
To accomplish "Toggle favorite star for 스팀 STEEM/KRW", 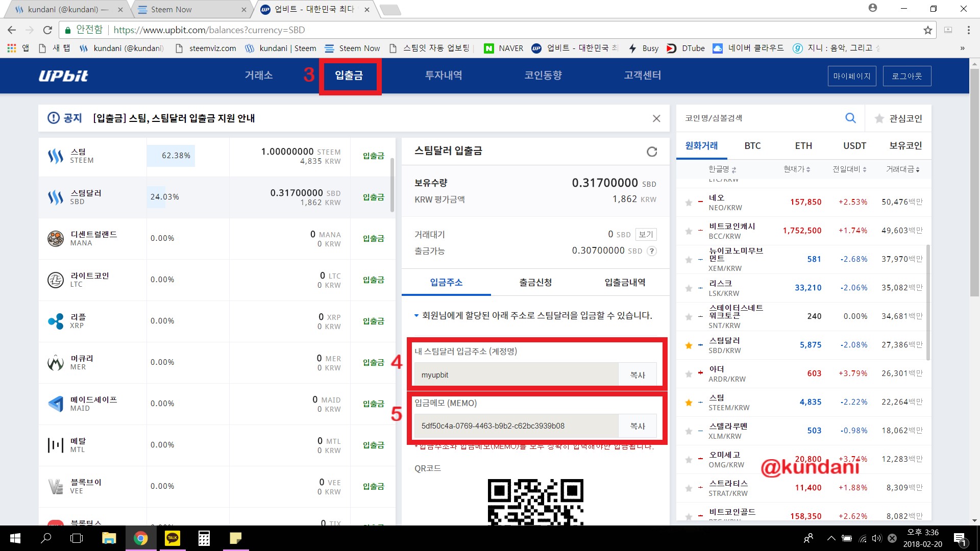I will pyautogui.click(x=688, y=402).
